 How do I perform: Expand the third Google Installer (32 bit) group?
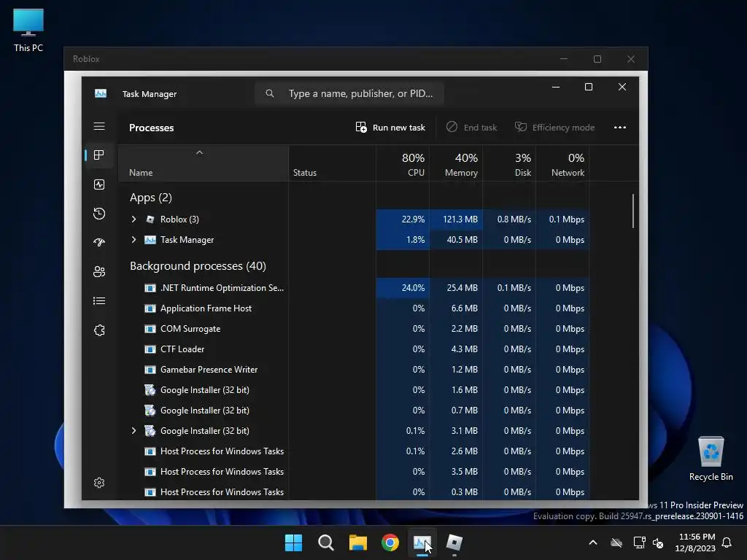(134, 430)
